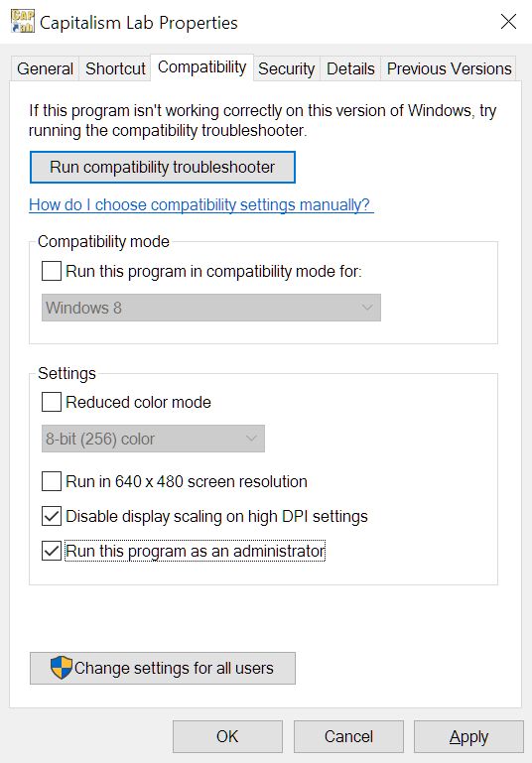532x763 pixels.
Task: Check the Reduced color mode box
Action: pos(52,402)
